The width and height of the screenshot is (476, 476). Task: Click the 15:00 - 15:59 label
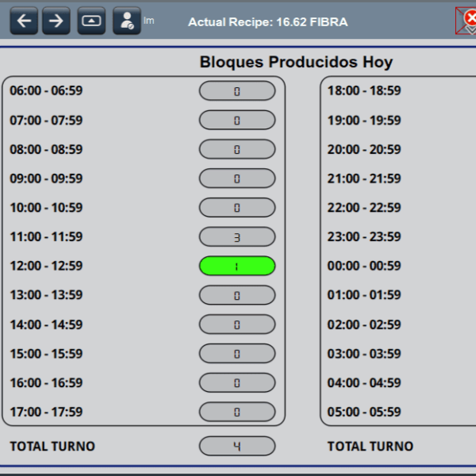click(46, 354)
